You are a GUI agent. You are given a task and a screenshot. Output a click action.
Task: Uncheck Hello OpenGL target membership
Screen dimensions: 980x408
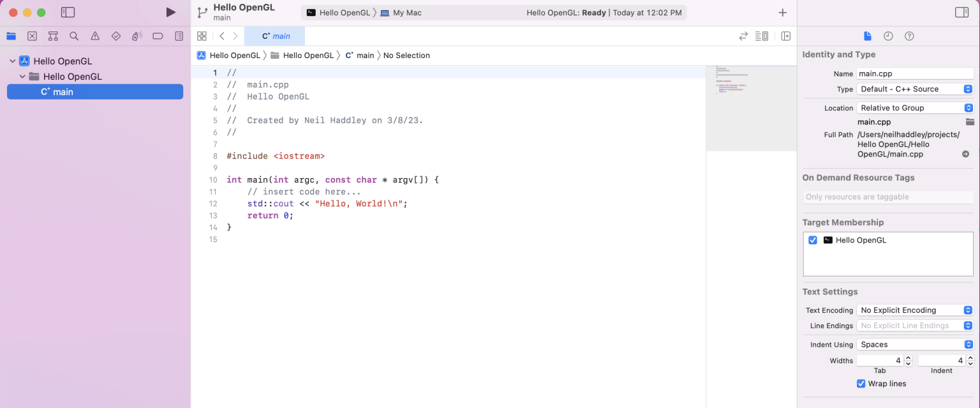pos(813,240)
